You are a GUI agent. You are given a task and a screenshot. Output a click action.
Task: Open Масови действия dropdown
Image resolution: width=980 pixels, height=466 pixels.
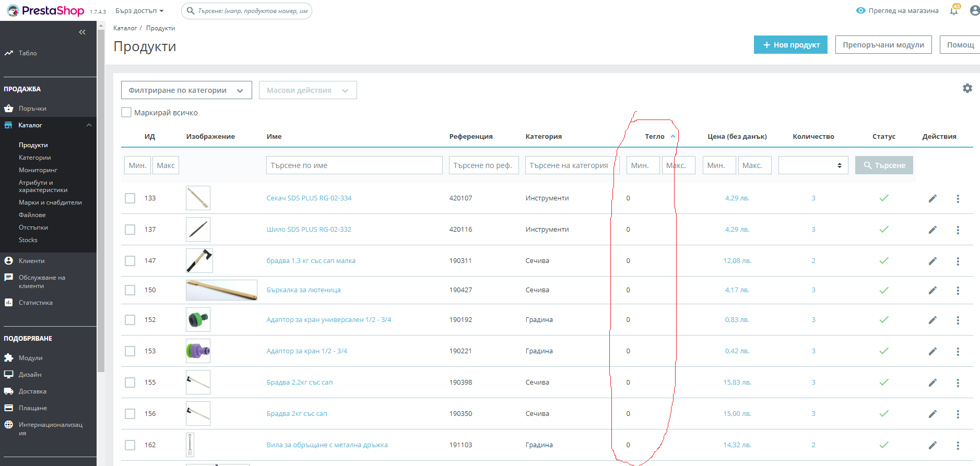pyautogui.click(x=308, y=90)
